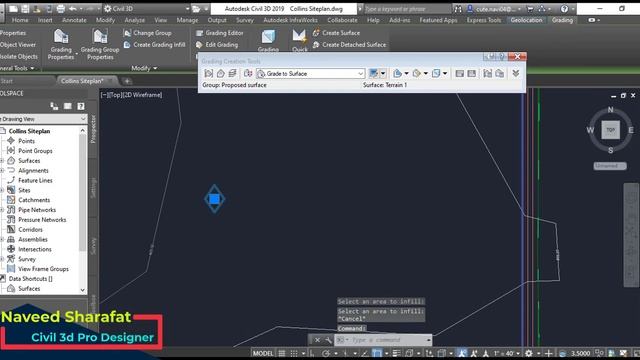This screenshot has width=640, height=360.
Task: Expand the Modify panel dropdown
Action: (144, 68)
